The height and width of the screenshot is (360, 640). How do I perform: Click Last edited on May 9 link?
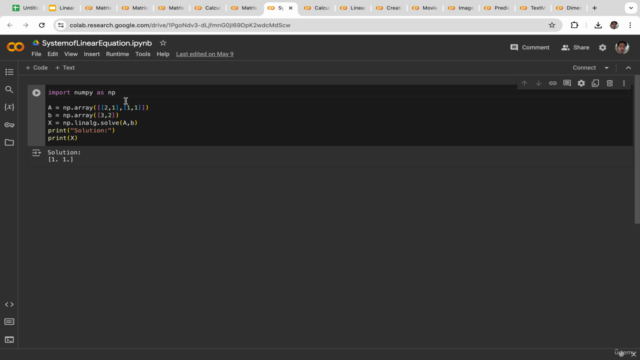[x=205, y=54]
